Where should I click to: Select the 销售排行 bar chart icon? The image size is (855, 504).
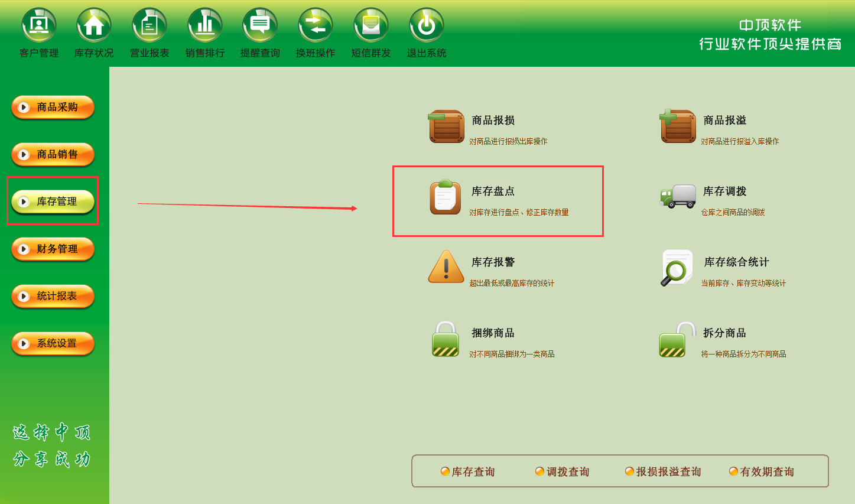point(205,25)
